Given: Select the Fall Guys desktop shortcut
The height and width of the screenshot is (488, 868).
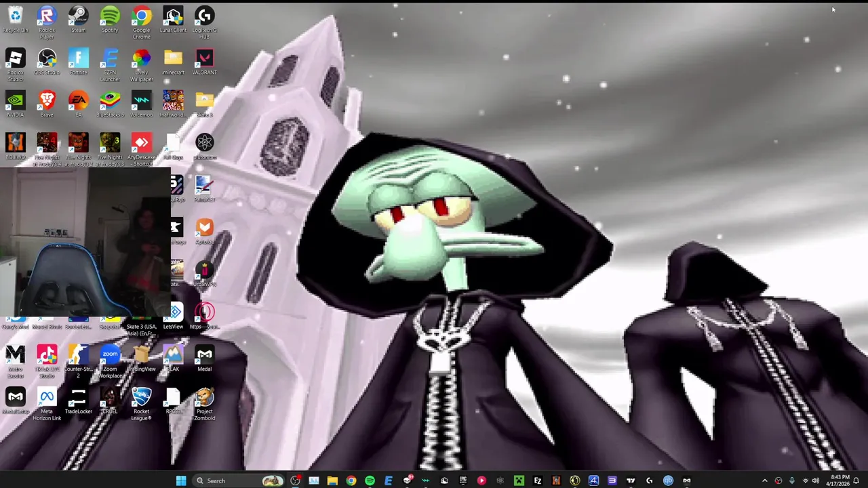Looking at the screenshot, I should point(173,146).
